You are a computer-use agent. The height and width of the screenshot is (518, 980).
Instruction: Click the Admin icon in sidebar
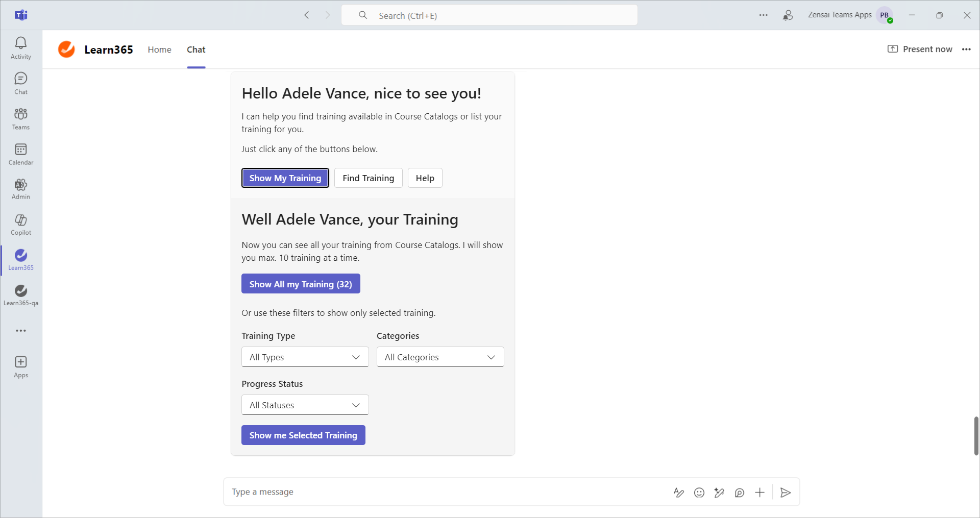pos(20,189)
